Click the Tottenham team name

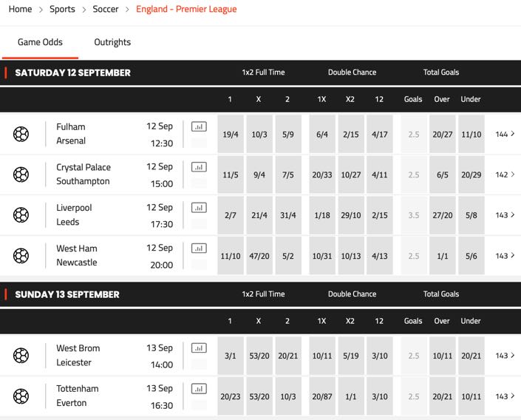coord(78,388)
